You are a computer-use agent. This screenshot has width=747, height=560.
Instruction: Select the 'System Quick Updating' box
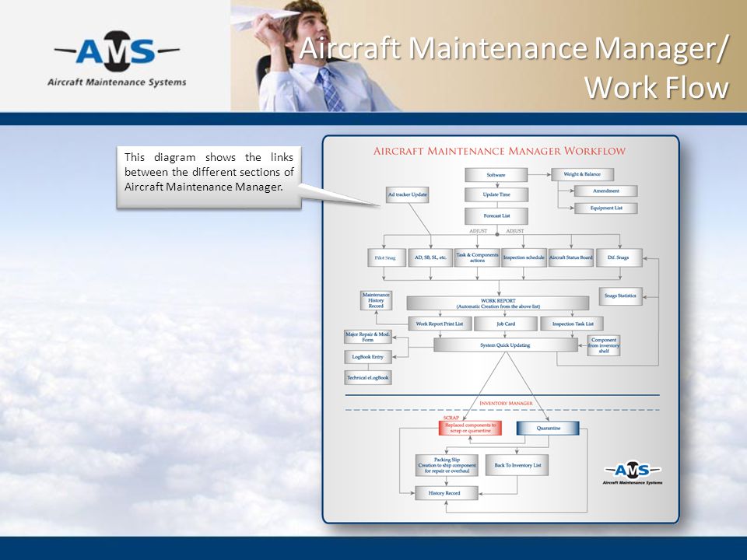pyautogui.click(x=506, y=345)
